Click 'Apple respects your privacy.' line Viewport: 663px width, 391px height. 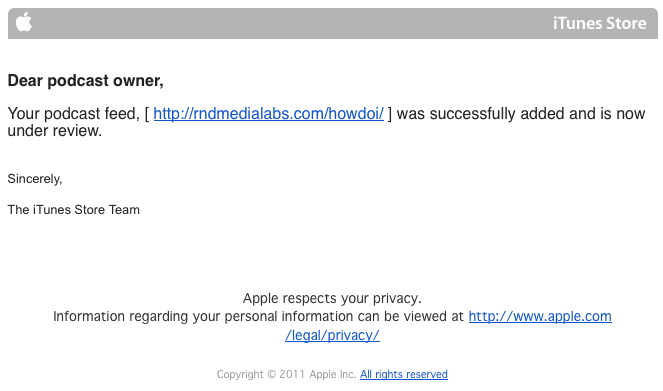[332, 298]
